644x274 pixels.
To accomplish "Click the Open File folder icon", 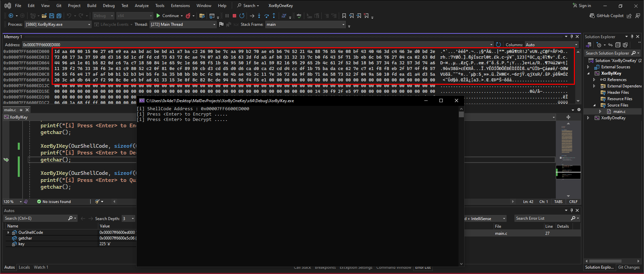I will pyautogui.click(x=44, y=16).
